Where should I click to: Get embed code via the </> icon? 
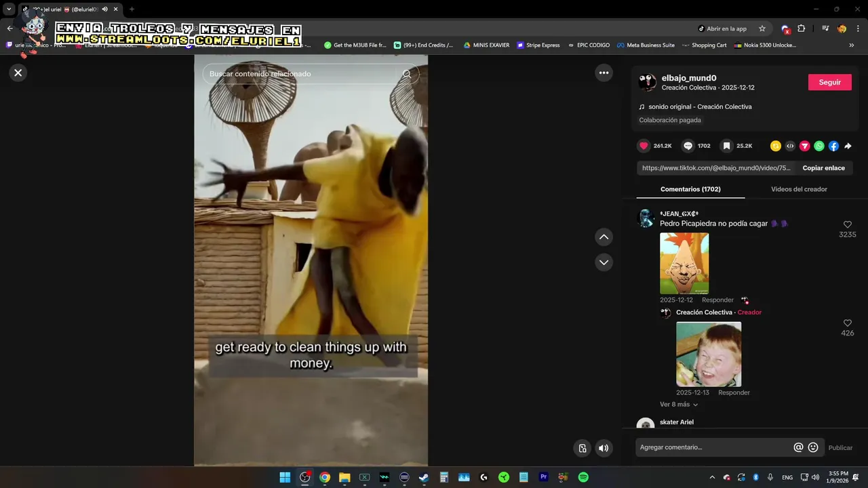click(790, 146)
